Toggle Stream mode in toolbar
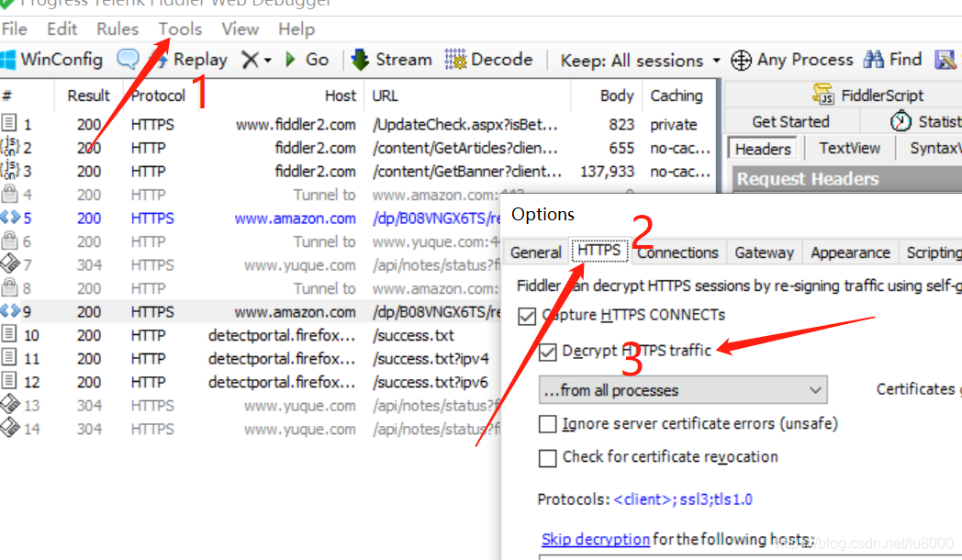 tap(391, 60)
